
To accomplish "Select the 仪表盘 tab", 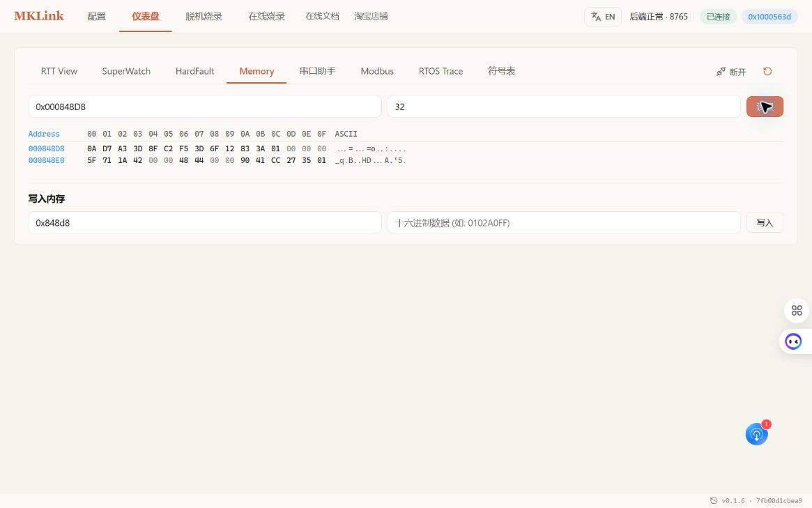I will pos(146,17).
